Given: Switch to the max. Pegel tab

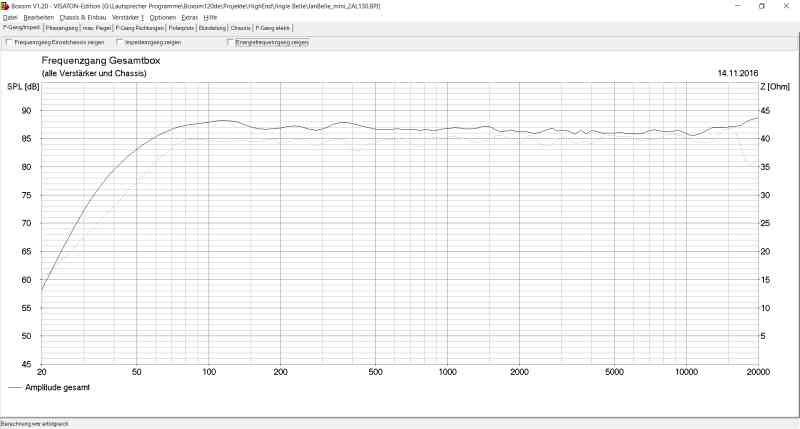Looking at the screenshot, I should pyautogui.click(x=97, y=28).
